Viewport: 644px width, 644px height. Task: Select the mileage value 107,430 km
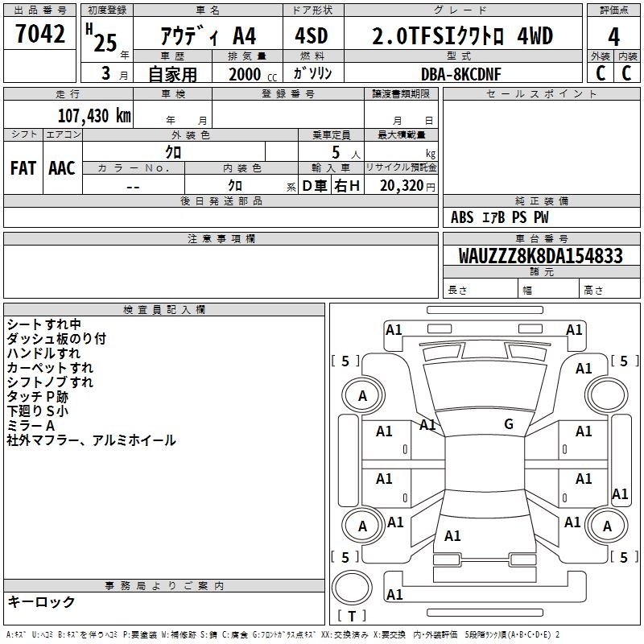click(94, 115)
